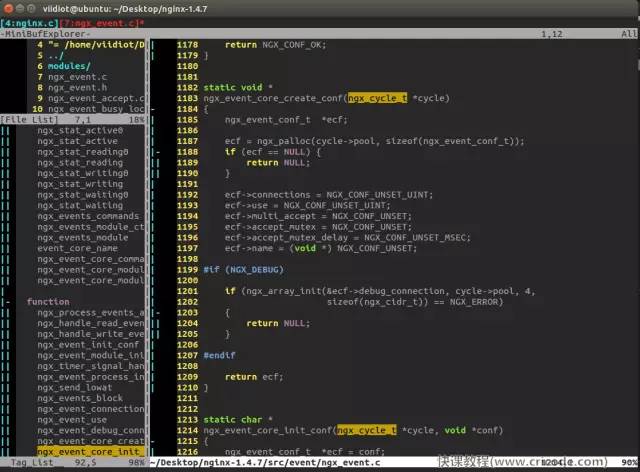Viewport: 640px width, 472px height.
Task: Jump to ngx_event_debug_conn function tag
Action: [x=91, y=431]
